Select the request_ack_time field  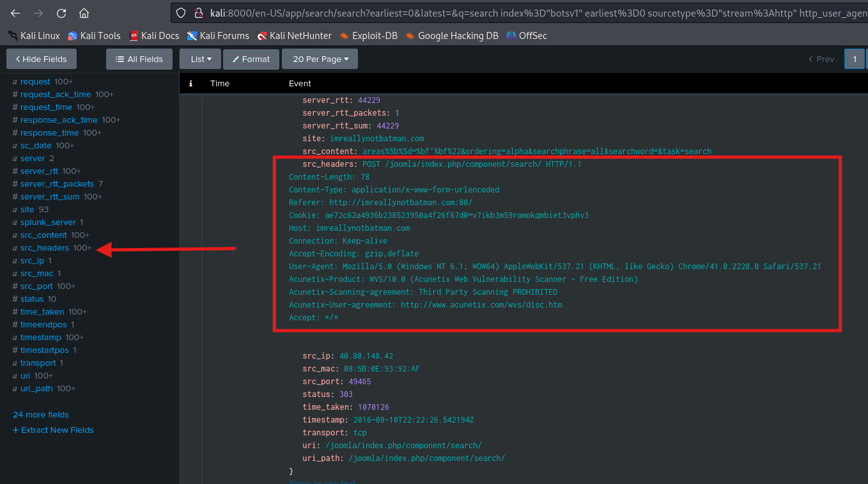click(56, 95)
